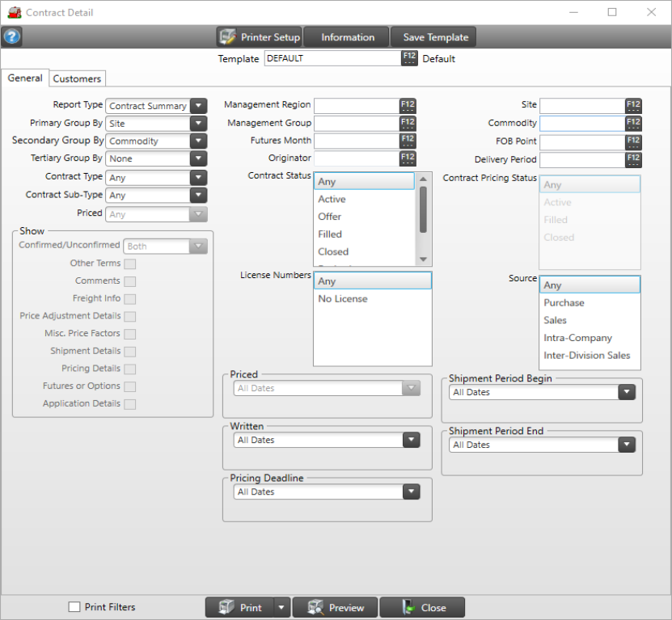Check the Other Terms checkbox
672x620 pixels.
coord(129,264)
